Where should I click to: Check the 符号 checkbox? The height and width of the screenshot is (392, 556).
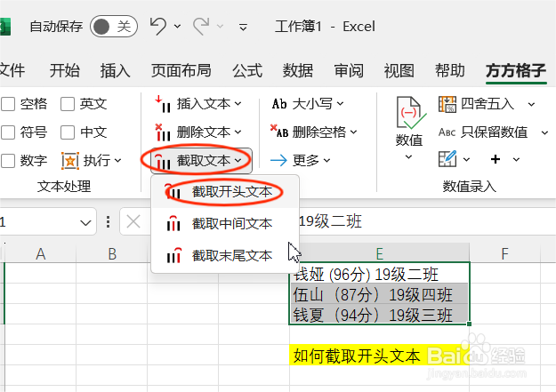pyautogui.click(x=8, y=132)
